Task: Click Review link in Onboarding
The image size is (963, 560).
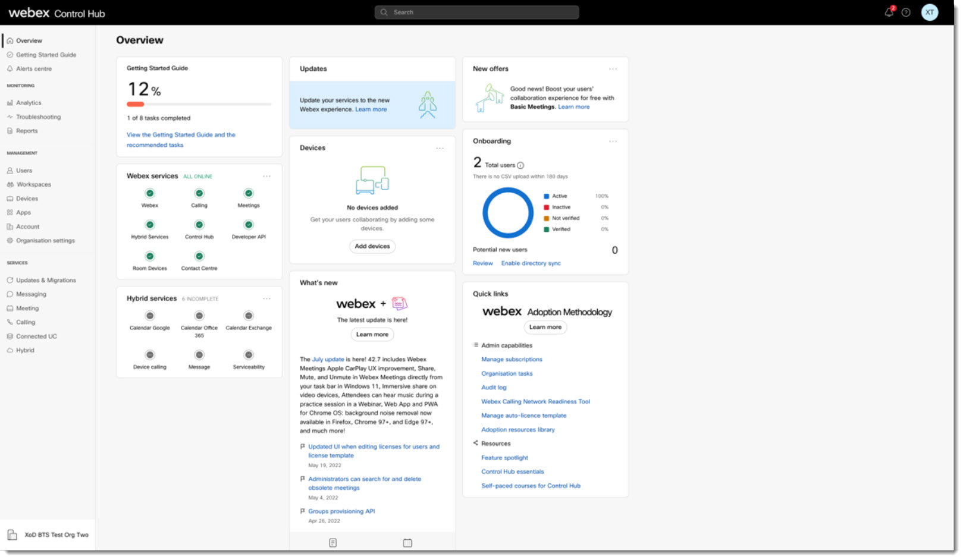Action: point(483,263)
